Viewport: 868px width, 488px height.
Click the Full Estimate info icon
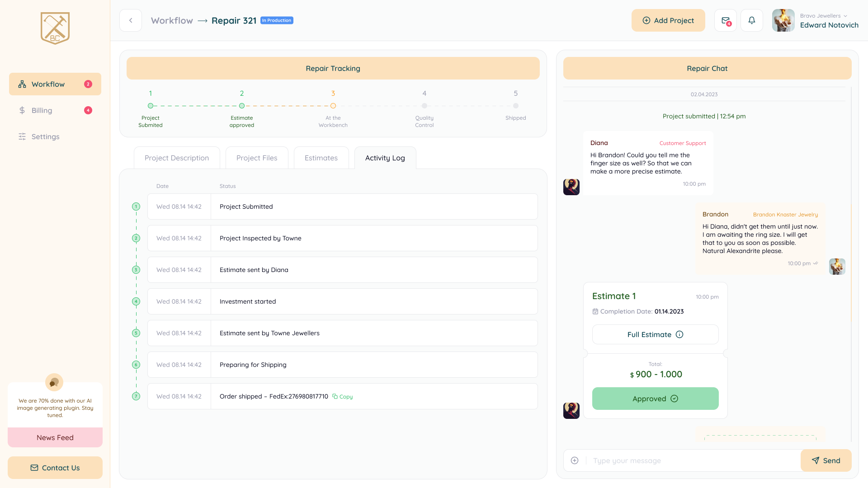(x=679, y=334)
